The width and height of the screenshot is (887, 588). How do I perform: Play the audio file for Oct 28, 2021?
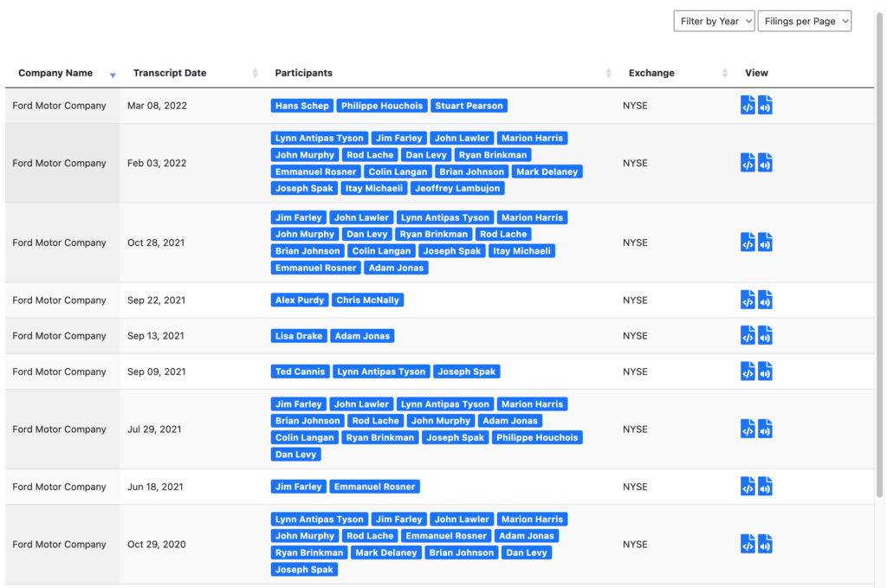tap(765, 242)
